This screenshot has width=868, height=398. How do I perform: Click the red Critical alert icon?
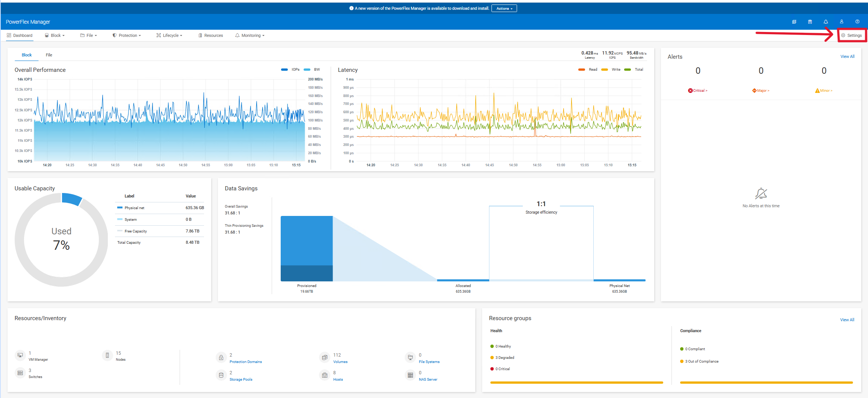690,91
